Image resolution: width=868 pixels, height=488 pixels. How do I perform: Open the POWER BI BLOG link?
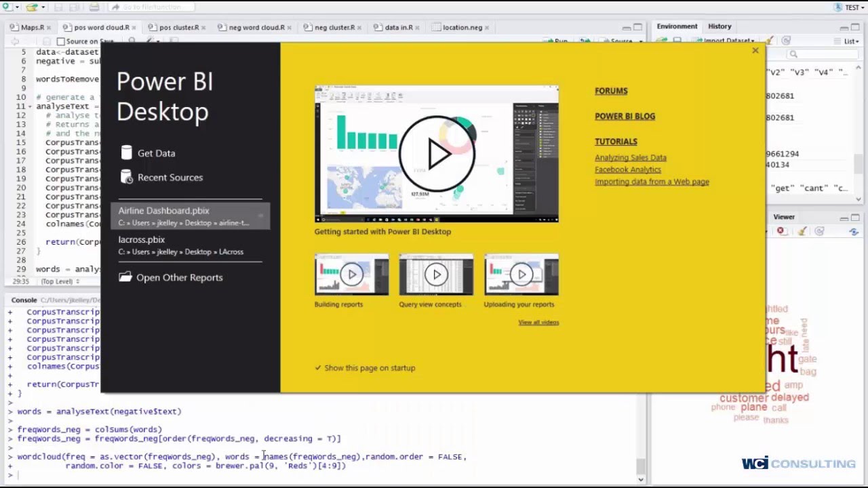click(x=625, y=116)
